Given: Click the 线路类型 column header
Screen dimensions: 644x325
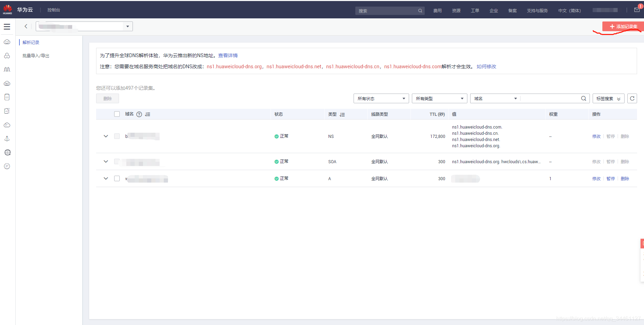Looking at the screenshot, I should click(380, 114).
